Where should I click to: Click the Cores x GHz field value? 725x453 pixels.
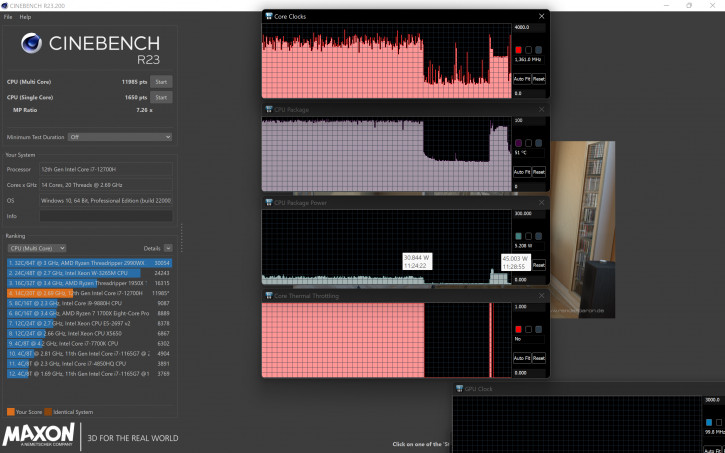[106, 185]
